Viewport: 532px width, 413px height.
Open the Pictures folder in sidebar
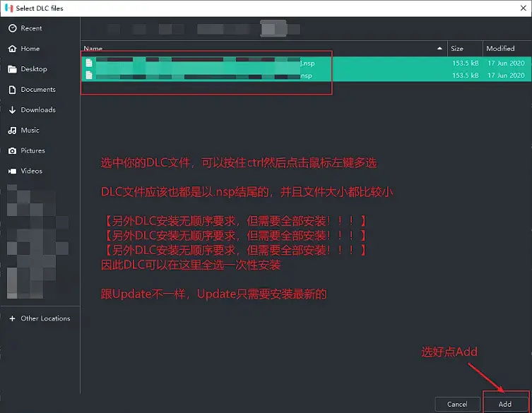(x=32, y=150)
